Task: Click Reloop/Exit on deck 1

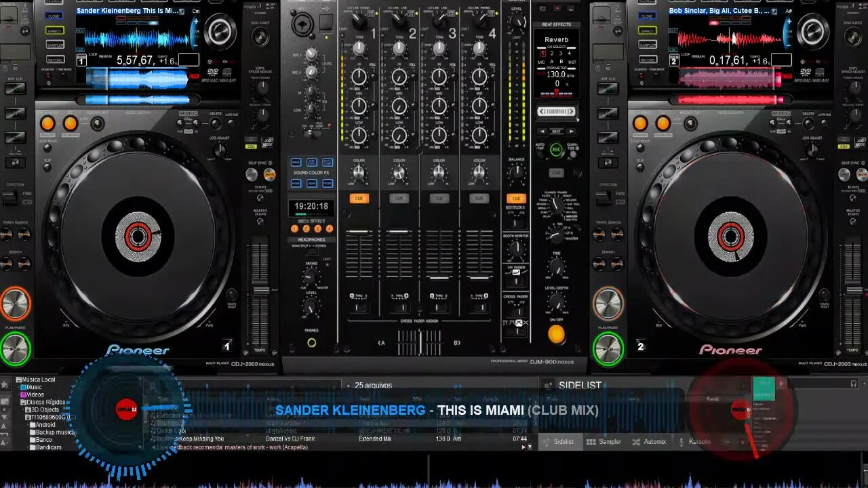Action: point(98,123)
